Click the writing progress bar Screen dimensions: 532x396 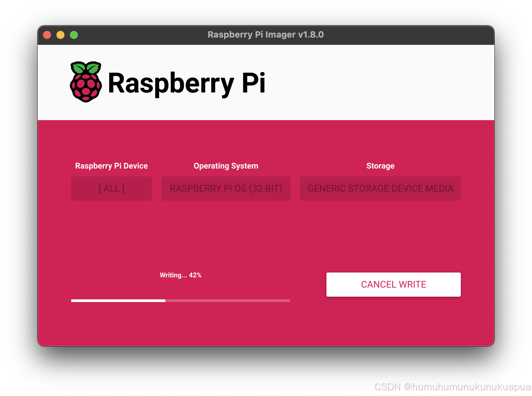[x=181, y=301]
